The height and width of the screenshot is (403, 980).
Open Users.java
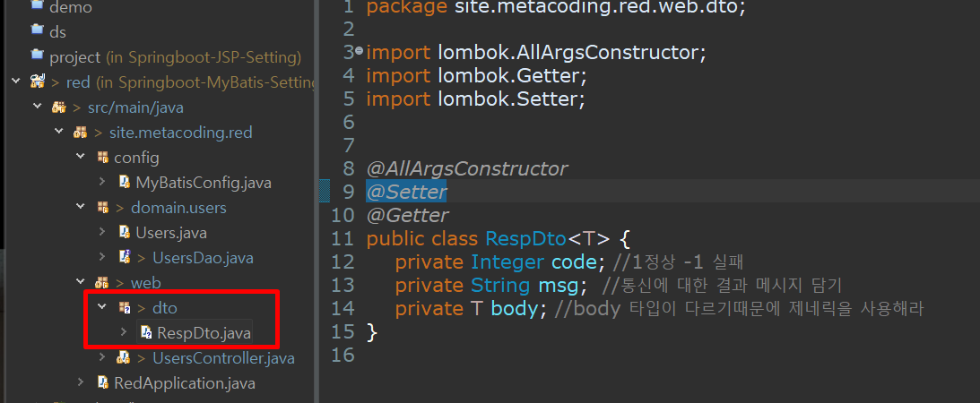171,233
